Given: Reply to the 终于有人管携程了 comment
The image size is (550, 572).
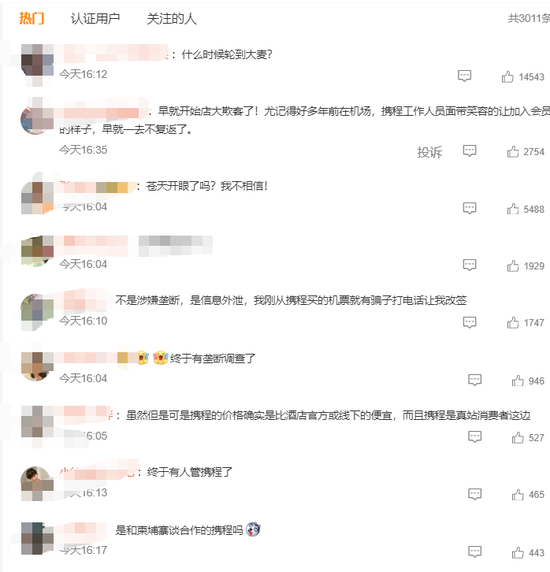Looking at the screenshot, I should pyautogui.click(x=475, y=494).
